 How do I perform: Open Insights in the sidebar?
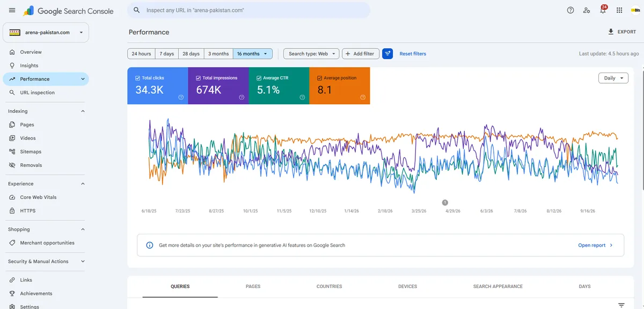point(46,66)
